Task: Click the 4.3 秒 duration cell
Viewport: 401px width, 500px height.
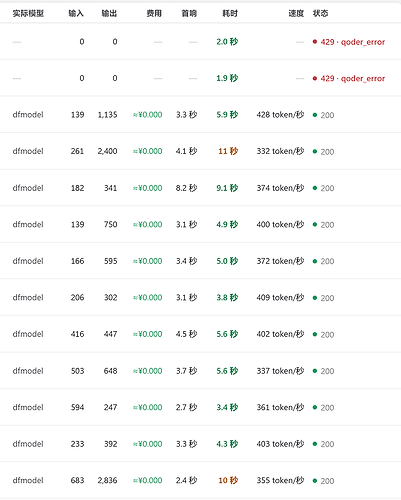Action: pyautogui.click(x=227, y=444)
